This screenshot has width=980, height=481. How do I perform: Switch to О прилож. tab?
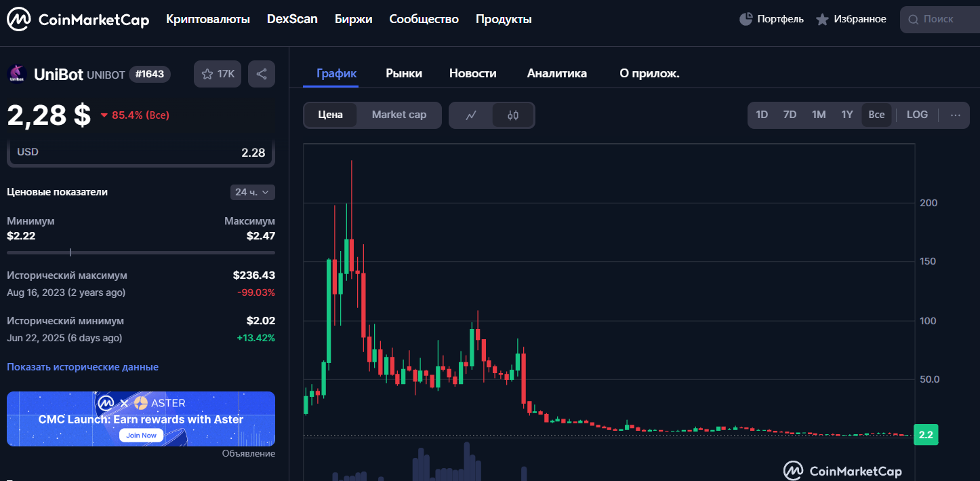click(649, 73)
